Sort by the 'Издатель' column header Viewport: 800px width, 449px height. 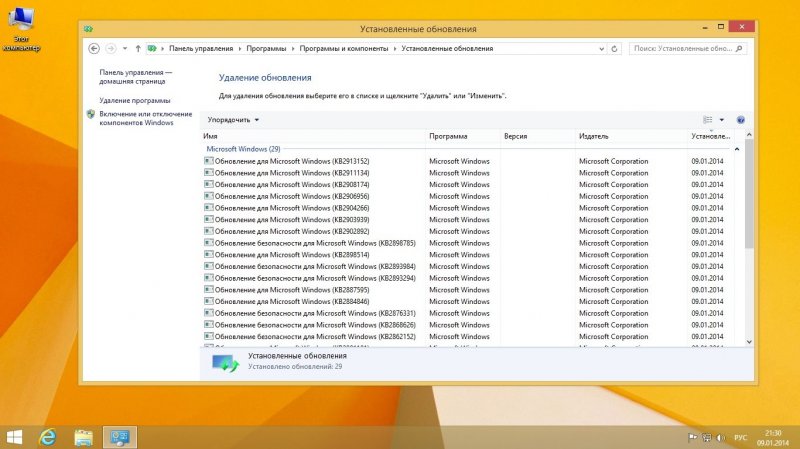coord(631,136)
